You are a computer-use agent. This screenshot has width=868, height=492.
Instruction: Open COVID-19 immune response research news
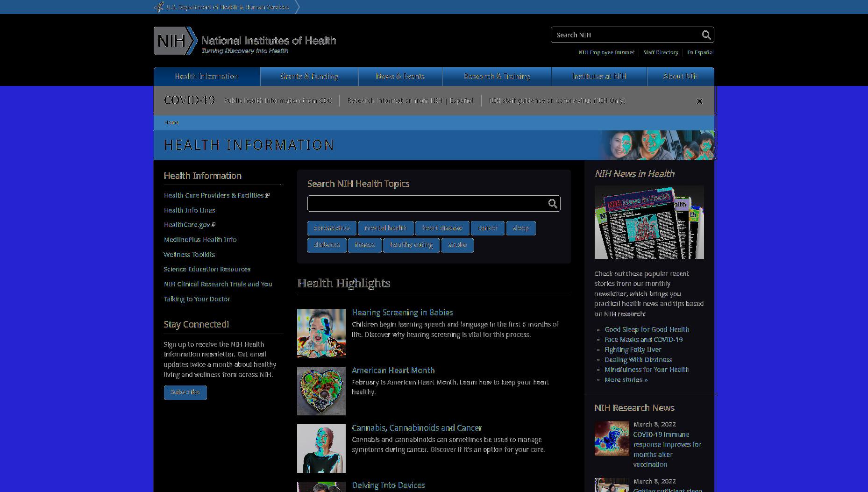(668, 449)
